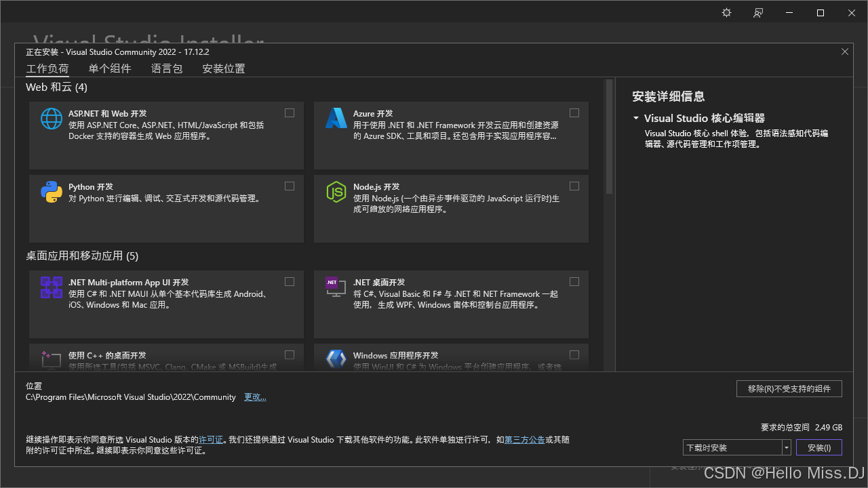Viewport: 868px width, 488px height.
Task: Click the Web 和云 (4) heading
Action: 57,87
